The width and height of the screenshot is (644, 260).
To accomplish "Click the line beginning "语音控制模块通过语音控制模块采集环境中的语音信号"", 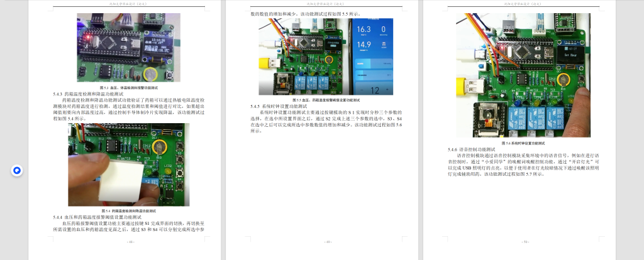I will (x=528, y=156).
